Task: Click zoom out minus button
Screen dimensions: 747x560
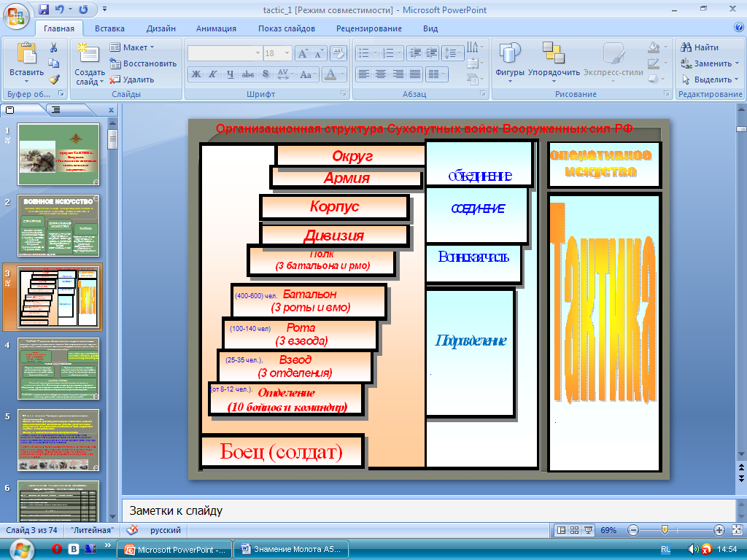Action: click(x=632, y=530)
